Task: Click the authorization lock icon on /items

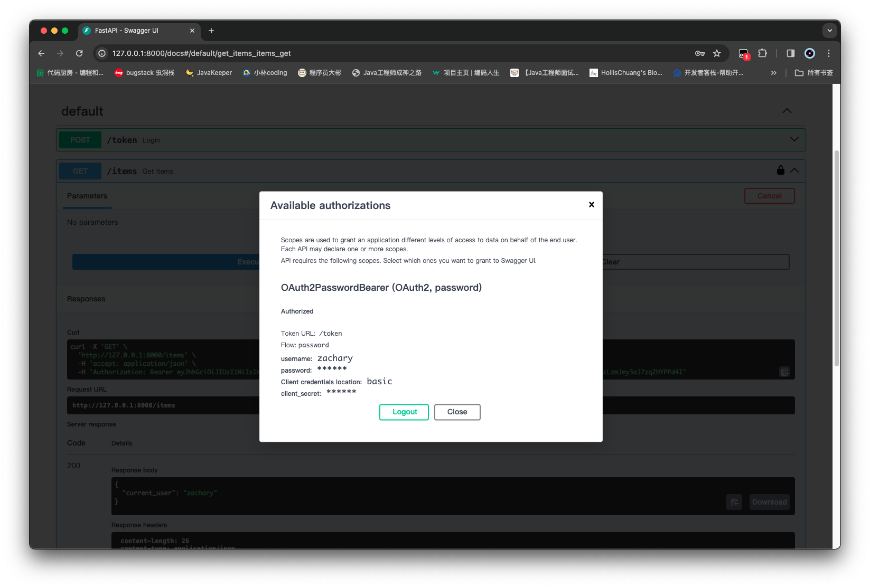Action: coord(781,170)
